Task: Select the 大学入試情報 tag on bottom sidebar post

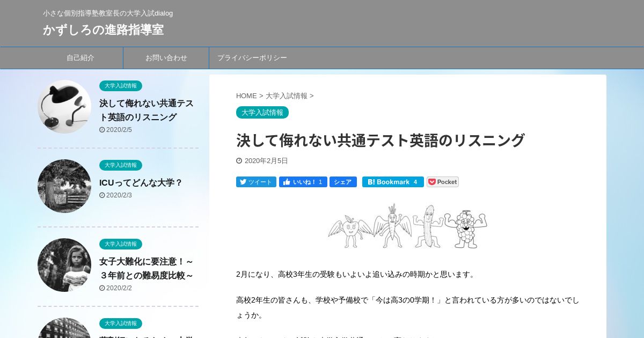Action: 121,324
